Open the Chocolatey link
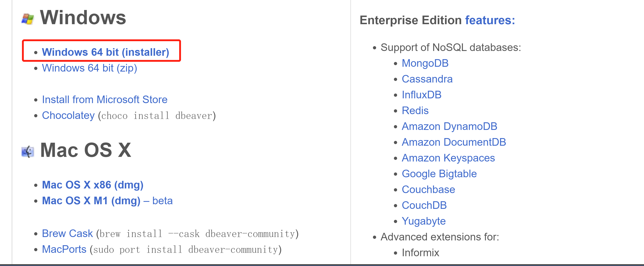Viewport: 644px width, 266px height. click(68, 115)
